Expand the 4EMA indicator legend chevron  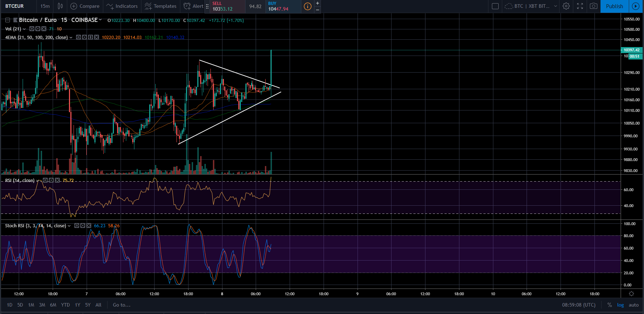pyautogui.click(x=71, y=38)
